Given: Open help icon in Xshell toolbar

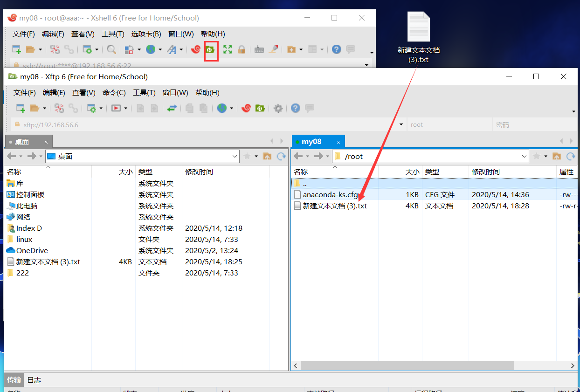Looking at the screenshot, I should pyautogui.click(x=337, y=49).
